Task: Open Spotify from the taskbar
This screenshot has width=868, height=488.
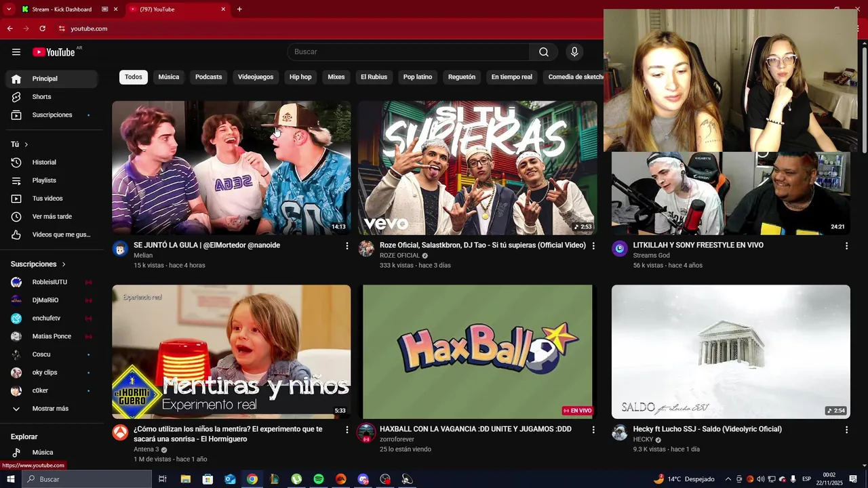Action: [319, 479]
